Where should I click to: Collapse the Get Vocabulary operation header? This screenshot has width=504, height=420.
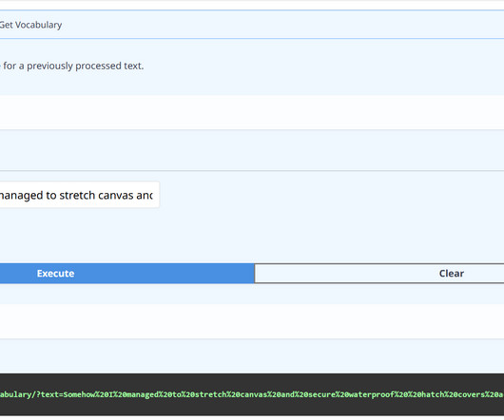point(252,25)
